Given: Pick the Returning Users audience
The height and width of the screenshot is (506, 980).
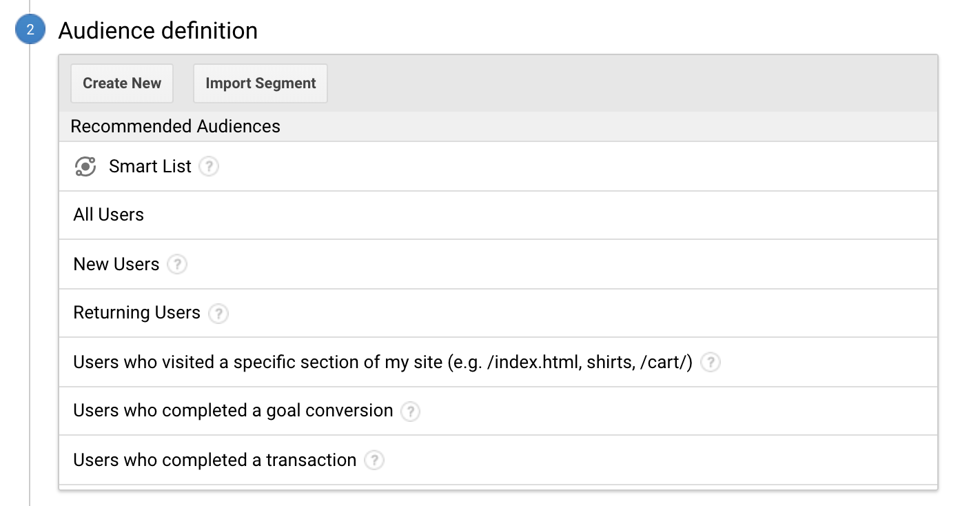Looking at the screenshot, I should (136, 313).
